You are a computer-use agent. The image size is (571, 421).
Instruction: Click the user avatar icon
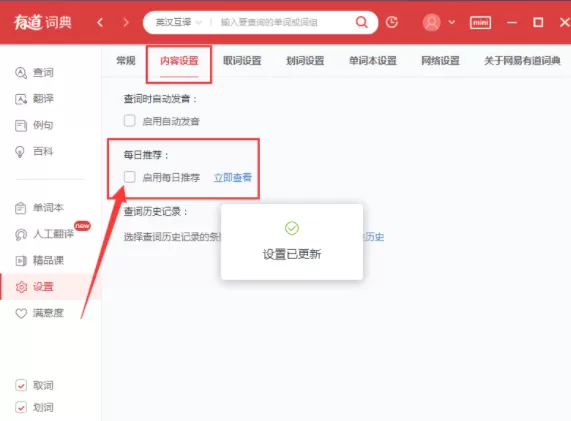point(432,22)
